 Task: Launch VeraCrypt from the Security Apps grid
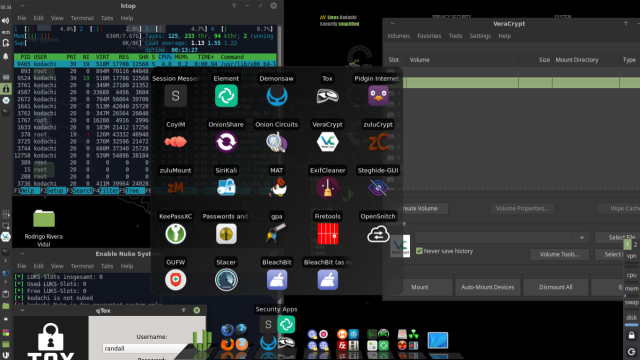327,142
